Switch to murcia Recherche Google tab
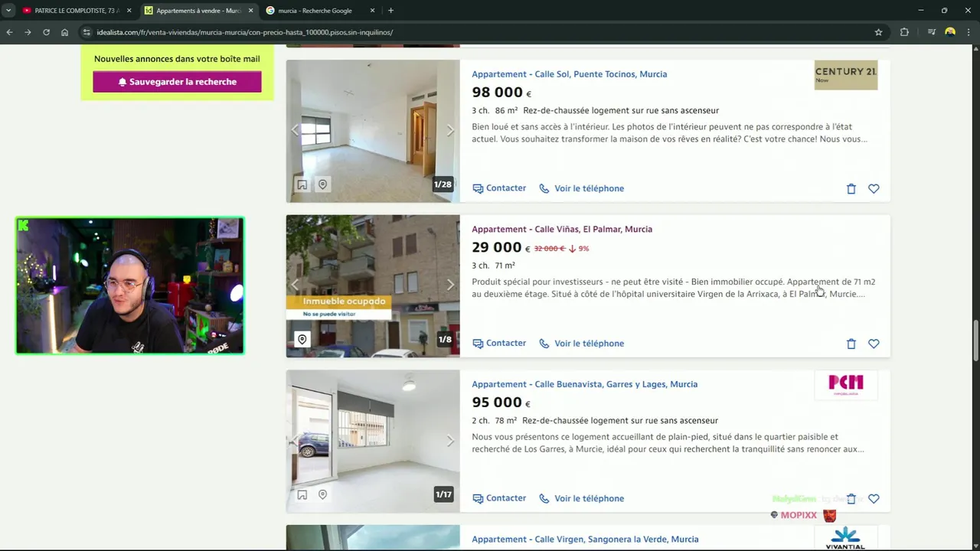This screenshot has height=551, width=980. (315, 11)
